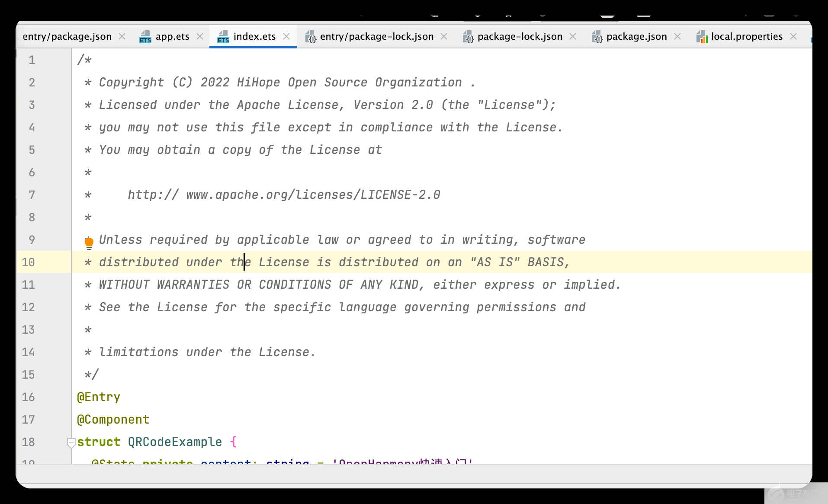Click 'See the License for' comment line
Screen dimensions: 828x504
(335, 307)
